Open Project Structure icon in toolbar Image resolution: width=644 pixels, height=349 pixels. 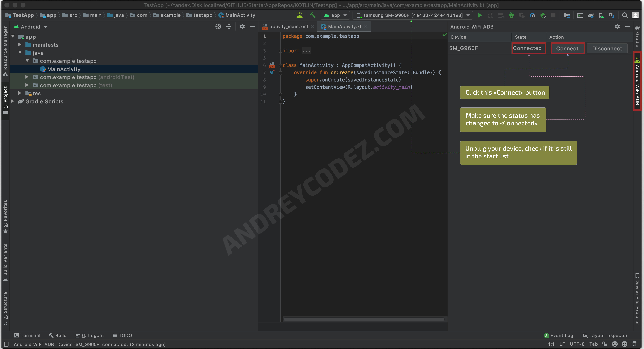tap(567, 15)
